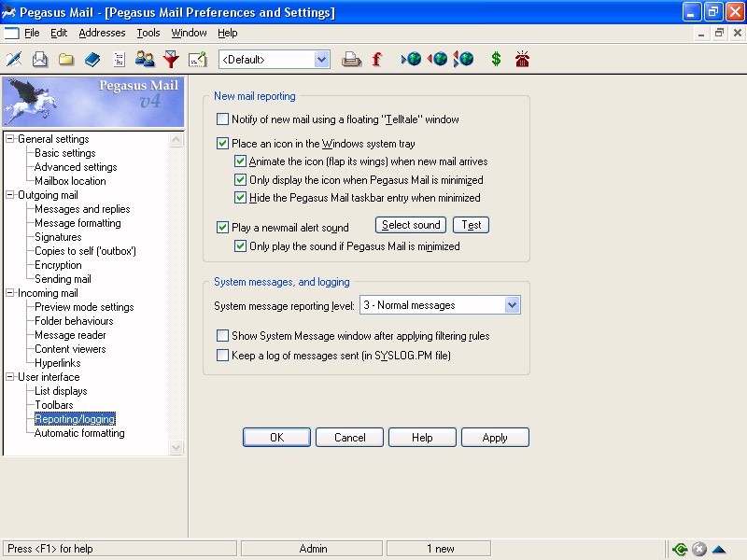Click the Apply button
The height and width of the screenshot is (560, 747).
(x=495, y=437)
